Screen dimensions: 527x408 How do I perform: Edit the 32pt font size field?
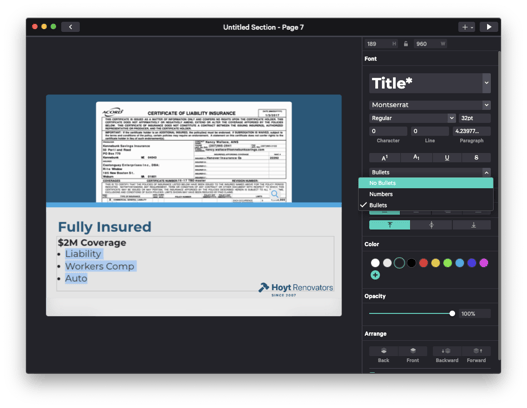475,118
